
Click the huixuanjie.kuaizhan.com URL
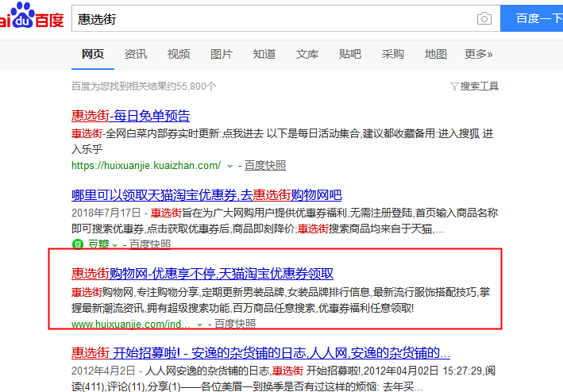(x=146, y=165)
